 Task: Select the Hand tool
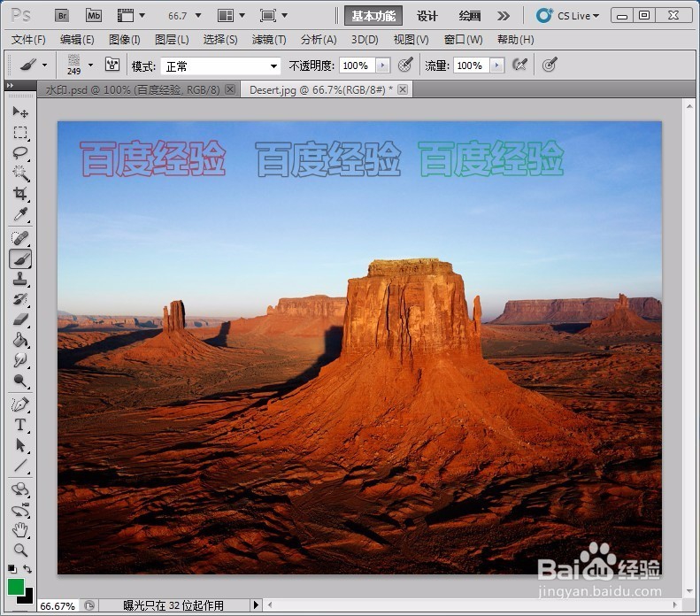pyautogui.click(x=20, y=530)
